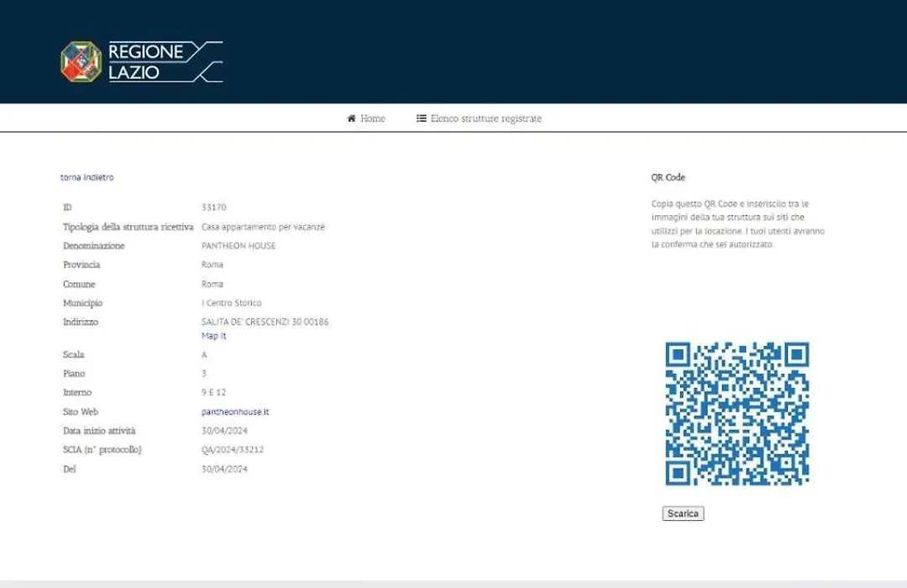Image resolution: width=907 pixels, height=588 pixels.
Task: Click the 'torna indietro' link
Action: pyautogui.click(x=87, y=177)
